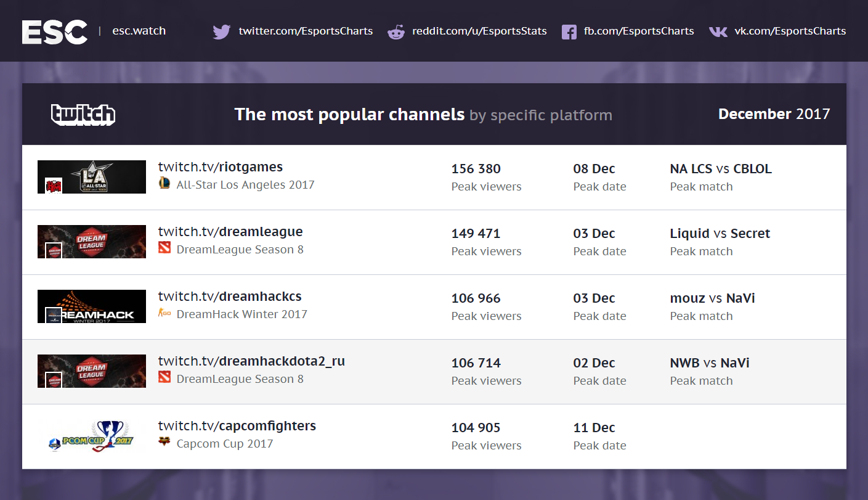Click the Capcom Cup 2017 thumbnail
The image size is (868, 500).
click(92, 436)
